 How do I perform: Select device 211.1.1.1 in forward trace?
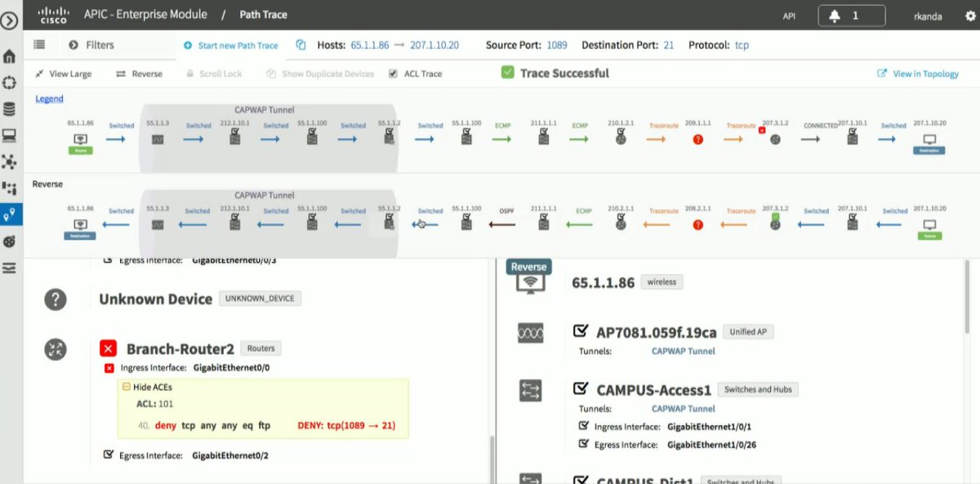pyautogui.click(x=543, y=139)
